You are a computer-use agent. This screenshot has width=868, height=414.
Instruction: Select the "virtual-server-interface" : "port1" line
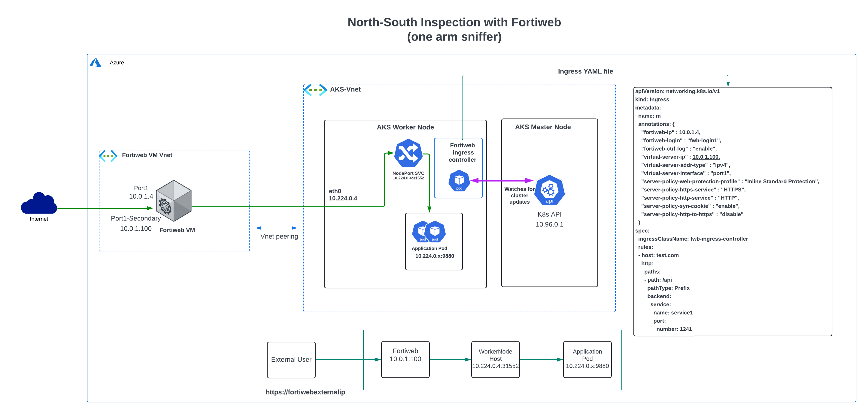coord(686,173)
